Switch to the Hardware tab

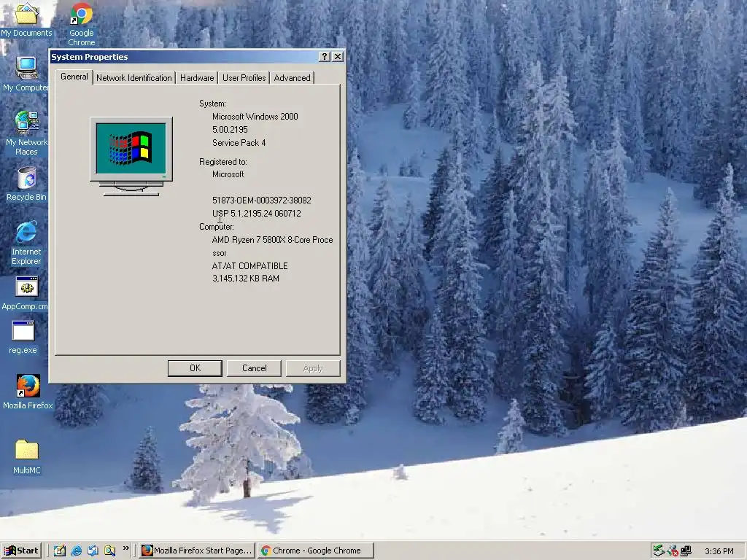pos(197,77)
